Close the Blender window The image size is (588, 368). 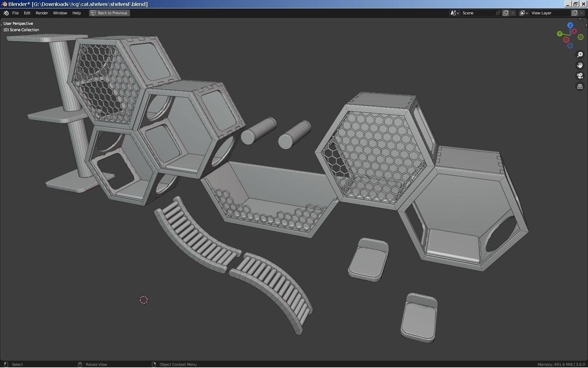click(x=583, y=4)
